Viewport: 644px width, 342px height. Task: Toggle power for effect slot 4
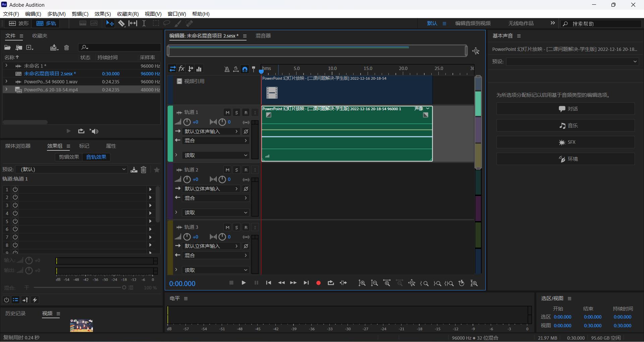point(15,213)
